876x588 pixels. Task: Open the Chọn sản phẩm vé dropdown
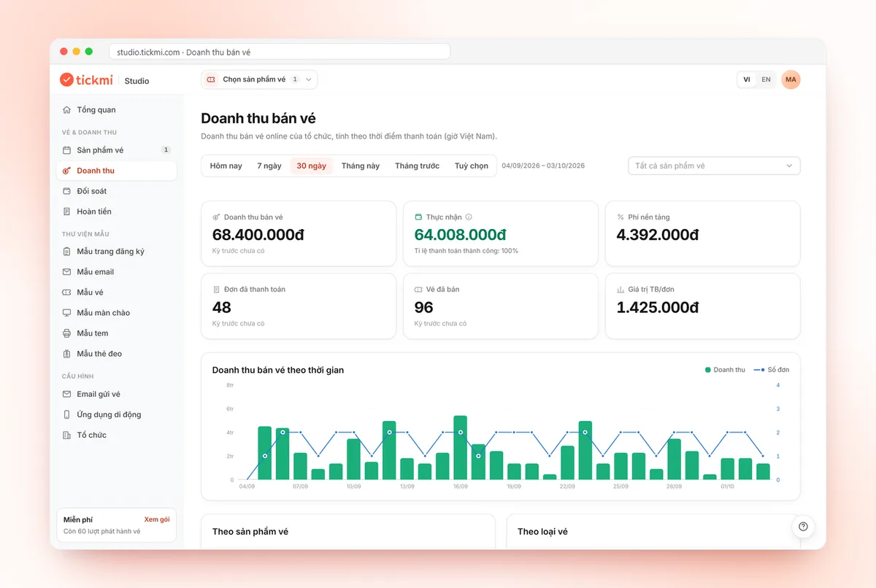(259, 80)
